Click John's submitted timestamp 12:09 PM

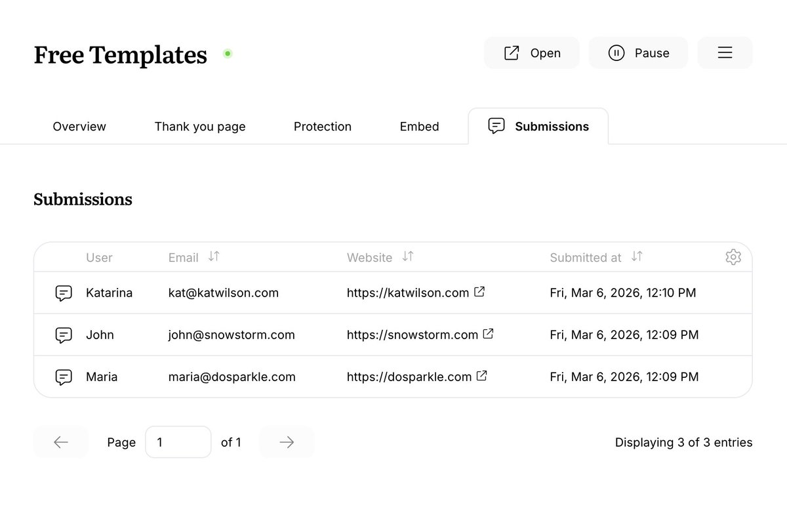[624, 335]
